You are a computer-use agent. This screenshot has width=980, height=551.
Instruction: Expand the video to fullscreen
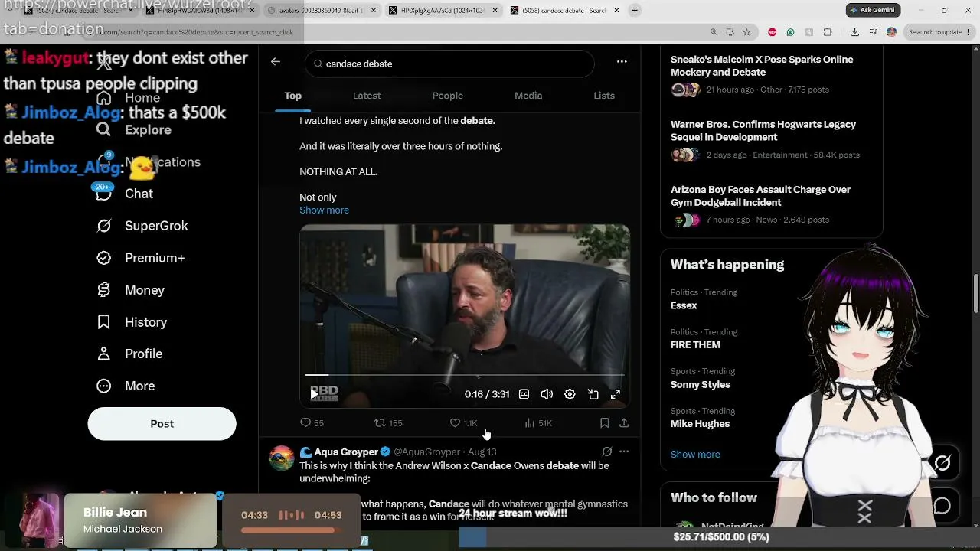616,394
